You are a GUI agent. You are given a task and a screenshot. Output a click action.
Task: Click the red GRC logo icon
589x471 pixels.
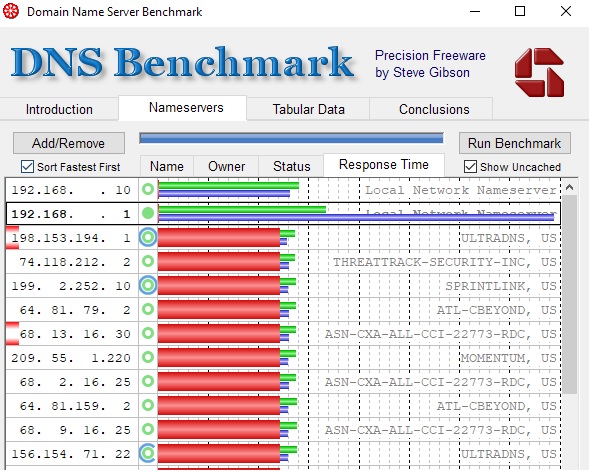(539, 72)
